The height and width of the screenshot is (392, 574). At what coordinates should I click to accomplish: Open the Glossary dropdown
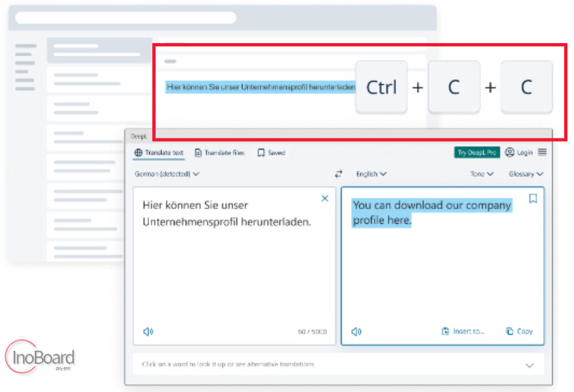(526, 174)
